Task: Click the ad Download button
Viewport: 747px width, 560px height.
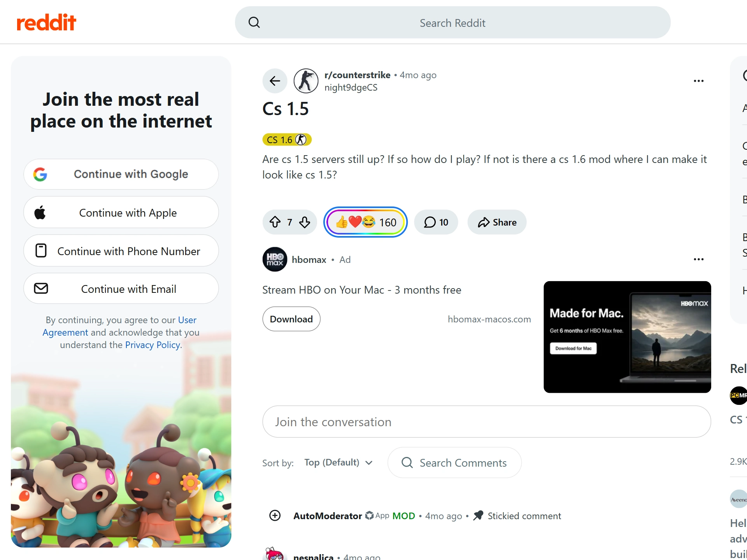Action: click(291, 319)
